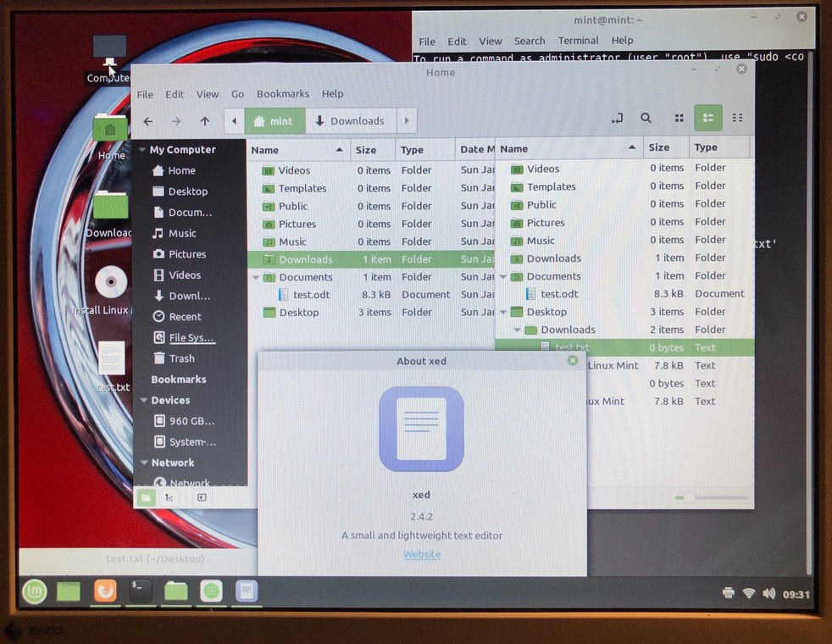
Task: Show the tree view in the sidebar
Action: pyautogui.click(x=169, y=497)
